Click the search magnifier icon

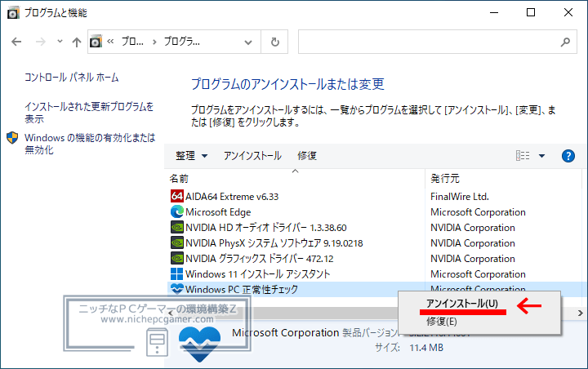tap(565, 42)
